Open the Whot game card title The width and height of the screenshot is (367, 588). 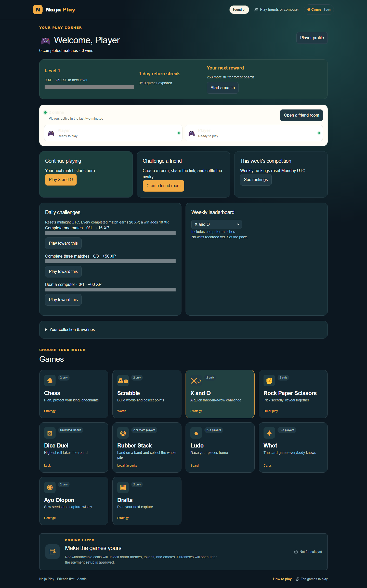pos(270,446)
